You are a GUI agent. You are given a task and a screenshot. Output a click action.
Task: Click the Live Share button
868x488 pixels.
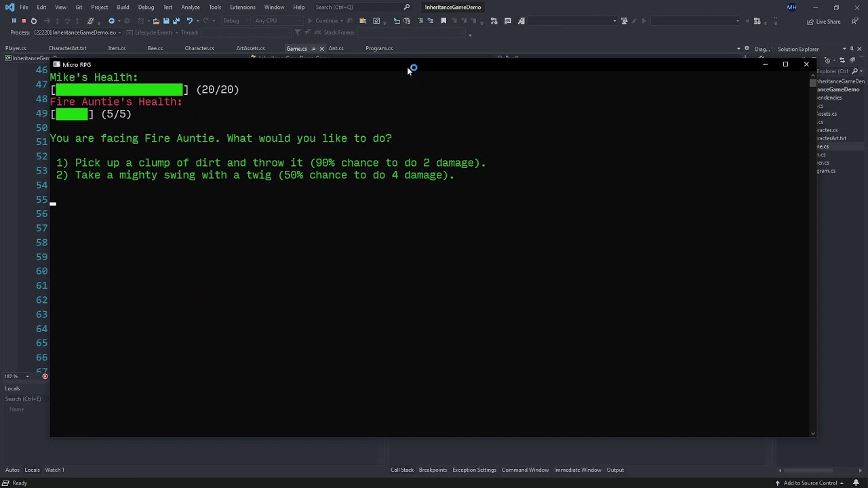pos(824,22)
